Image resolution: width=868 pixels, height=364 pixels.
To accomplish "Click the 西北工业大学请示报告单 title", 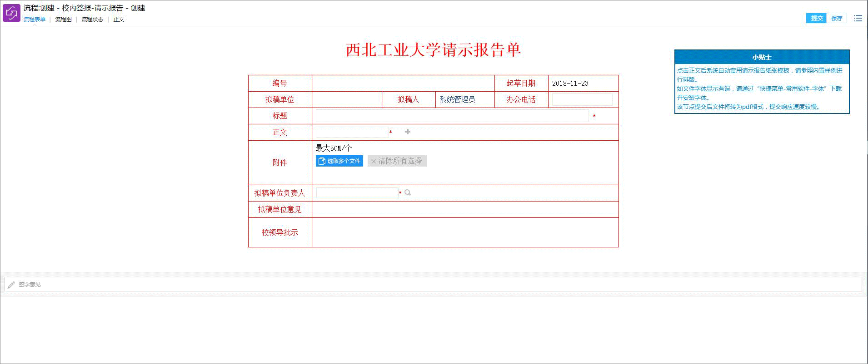I will click(x=433, y=50).
